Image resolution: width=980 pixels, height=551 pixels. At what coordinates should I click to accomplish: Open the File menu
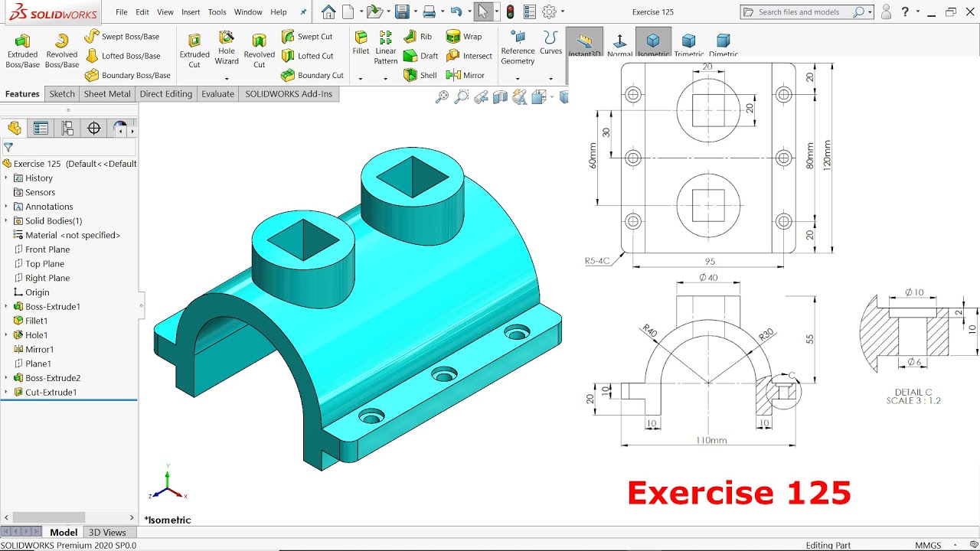click(x=122, y=12)
